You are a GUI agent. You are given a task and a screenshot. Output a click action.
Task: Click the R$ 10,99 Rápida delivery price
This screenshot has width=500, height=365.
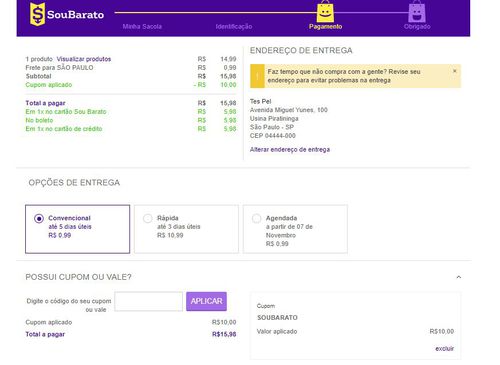tap(170, 235)
